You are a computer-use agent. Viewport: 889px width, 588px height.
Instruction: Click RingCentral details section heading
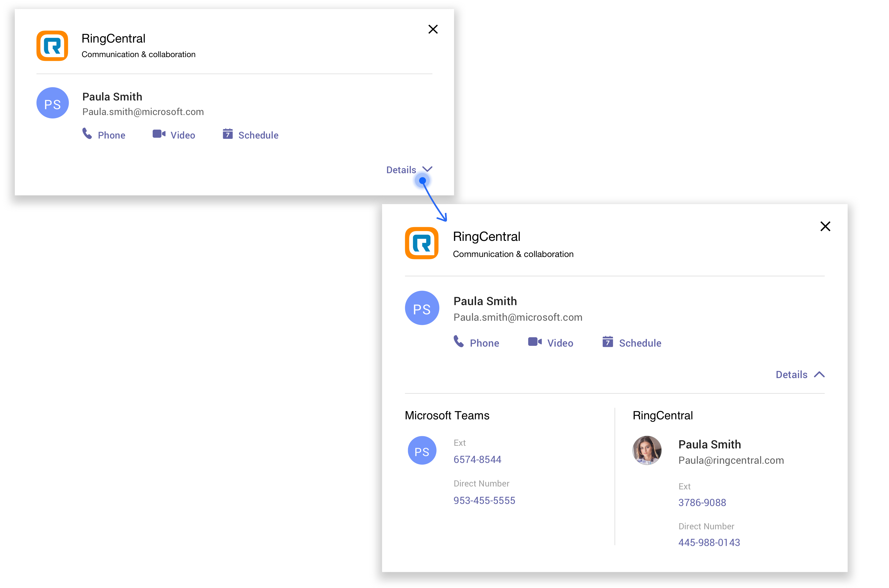click(x=662, y=416)
